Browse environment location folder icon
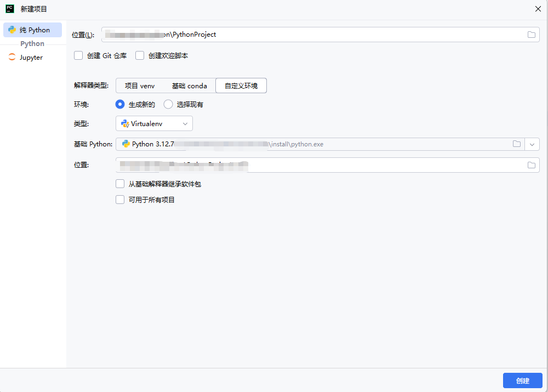The image size is (548, 392). pos(531,165)
